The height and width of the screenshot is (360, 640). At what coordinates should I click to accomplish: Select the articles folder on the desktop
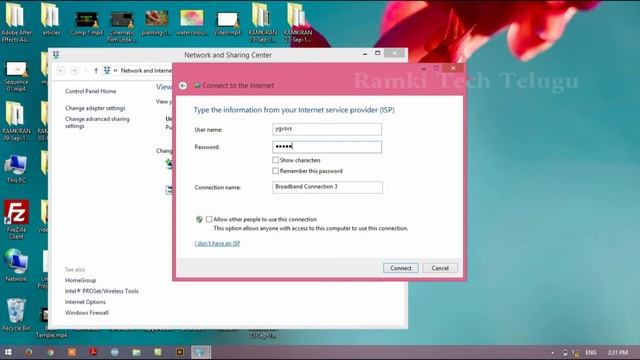pos(51,19)
